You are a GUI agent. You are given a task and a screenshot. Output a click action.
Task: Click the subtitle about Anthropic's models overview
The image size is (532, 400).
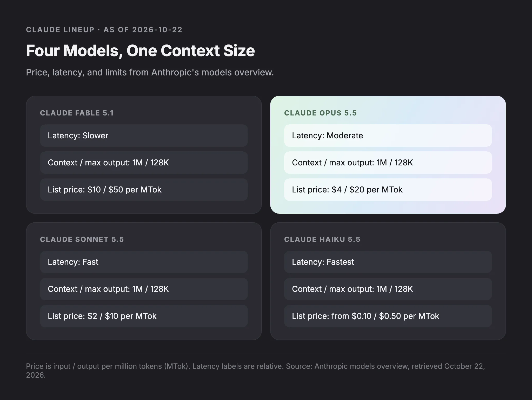[x=150, y=72]
